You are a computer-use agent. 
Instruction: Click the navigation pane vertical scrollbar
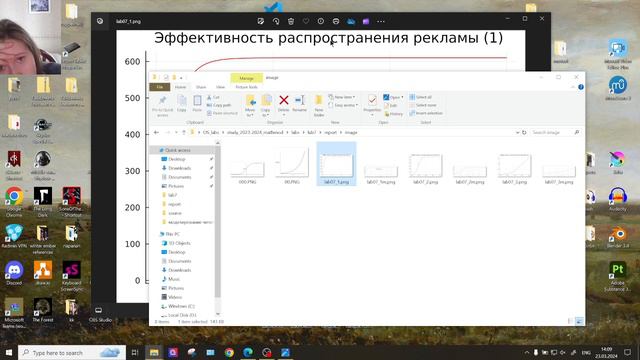pyautogui.click(x=218, y=222)
